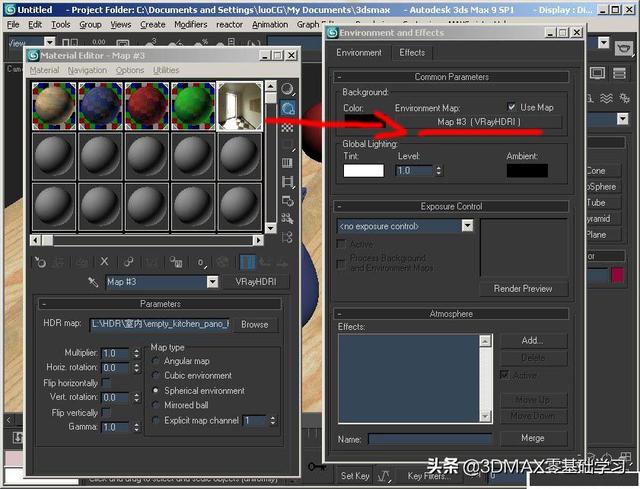Select the green material sample slot

tap(193, 106)
